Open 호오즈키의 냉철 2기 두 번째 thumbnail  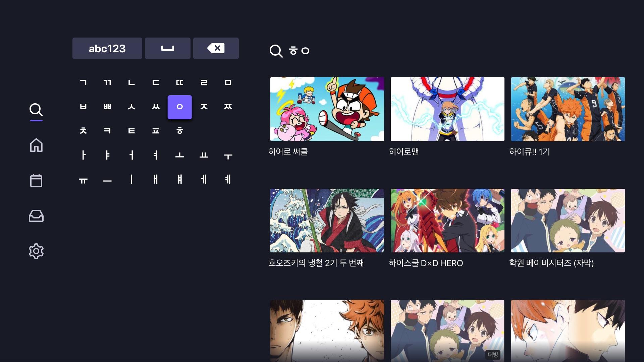[x=327, y=221]
